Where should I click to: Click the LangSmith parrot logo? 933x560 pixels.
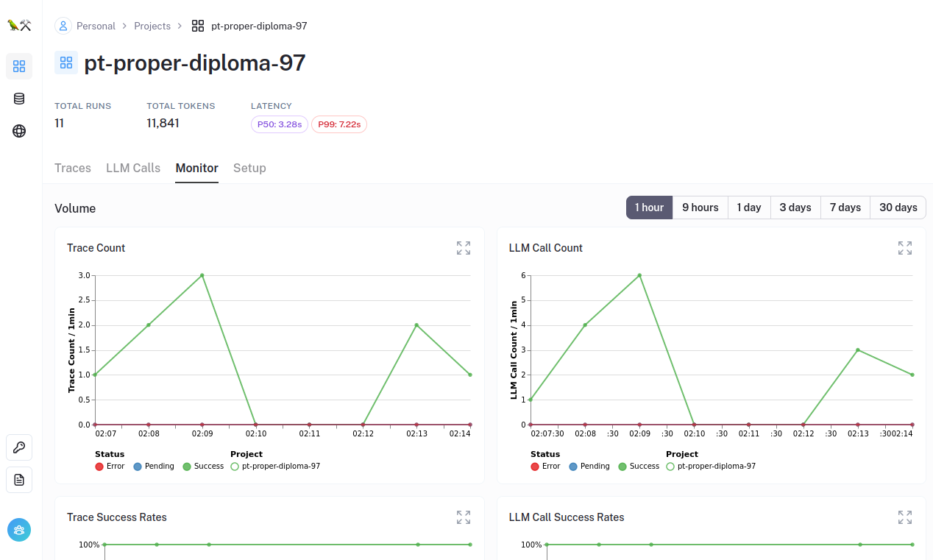coord(19,25)
